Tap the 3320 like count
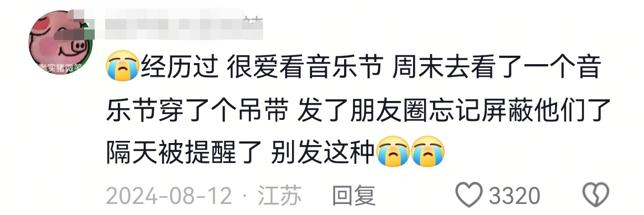 coord(514,196)
